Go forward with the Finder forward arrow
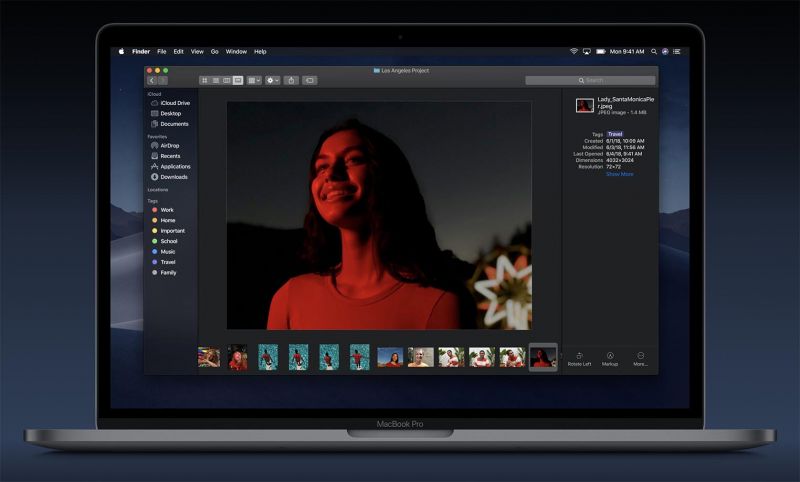800x482 pixels. coord(163,81)
